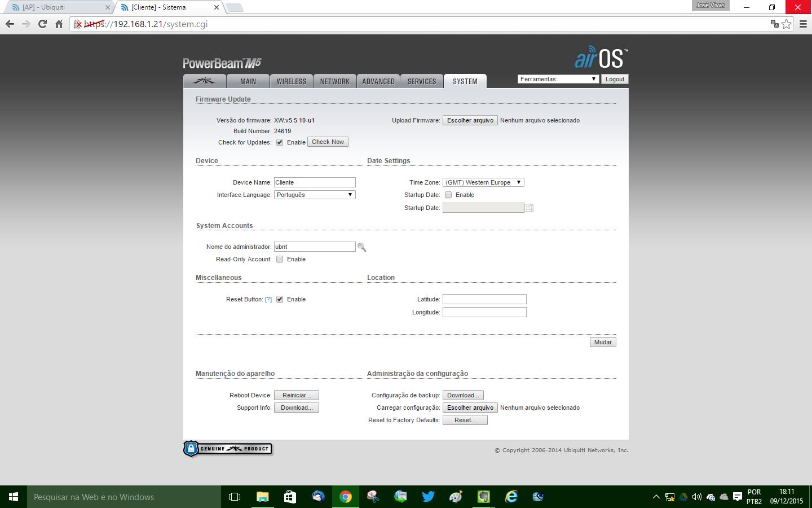Click the Latitude input field
The height and width of the screenshot is (508, 812).
click(484, 299)
